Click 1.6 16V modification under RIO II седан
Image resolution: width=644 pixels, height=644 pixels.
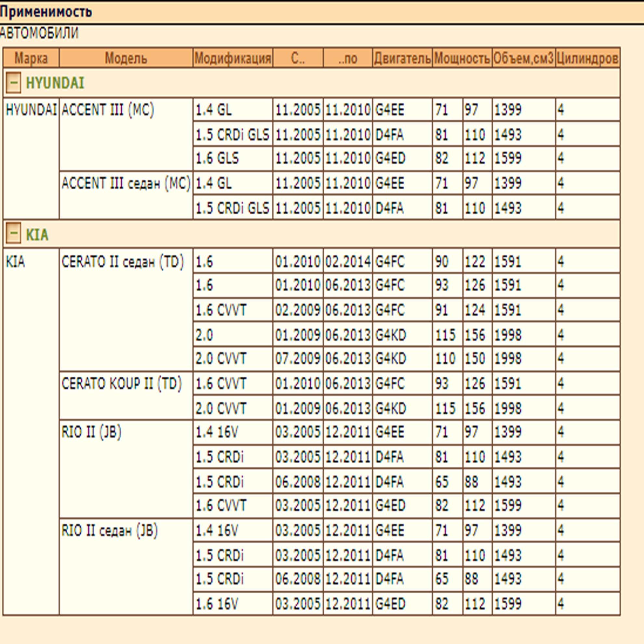(x=233, y=604)
